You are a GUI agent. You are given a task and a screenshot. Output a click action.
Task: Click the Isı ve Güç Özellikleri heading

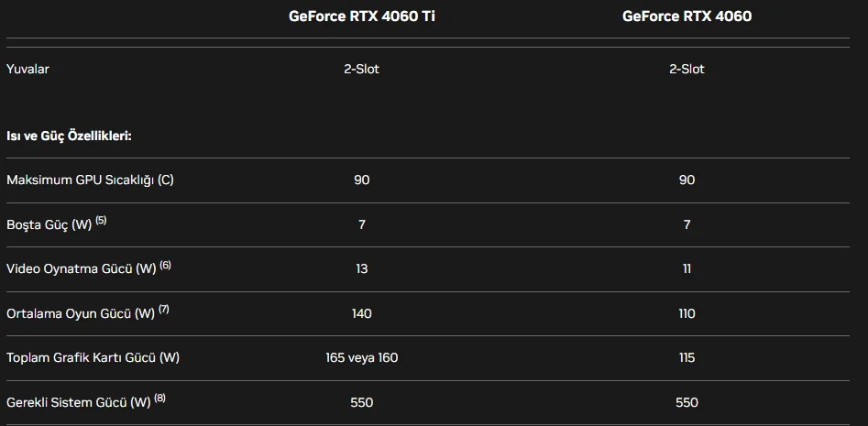[x=69, y=136]
